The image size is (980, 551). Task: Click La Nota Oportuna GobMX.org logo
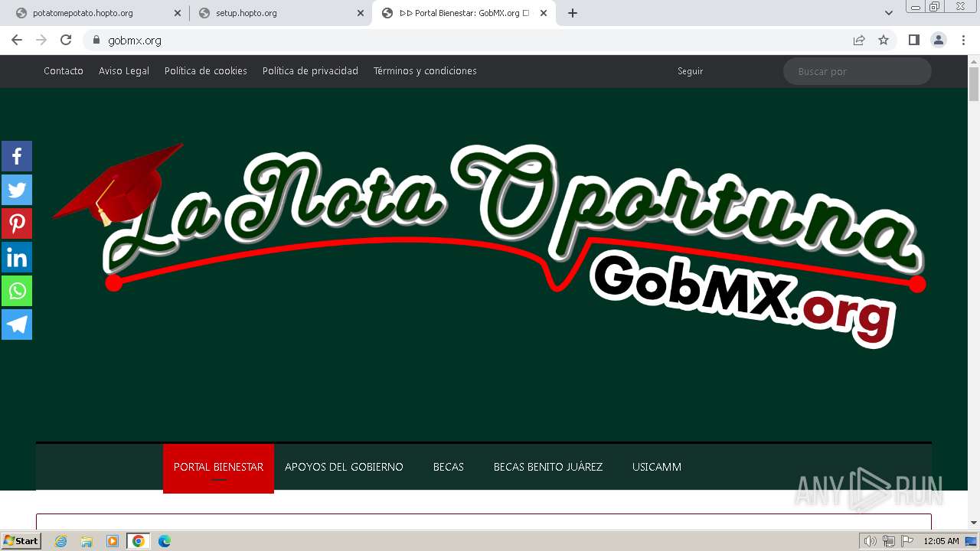tap(490, 245)
